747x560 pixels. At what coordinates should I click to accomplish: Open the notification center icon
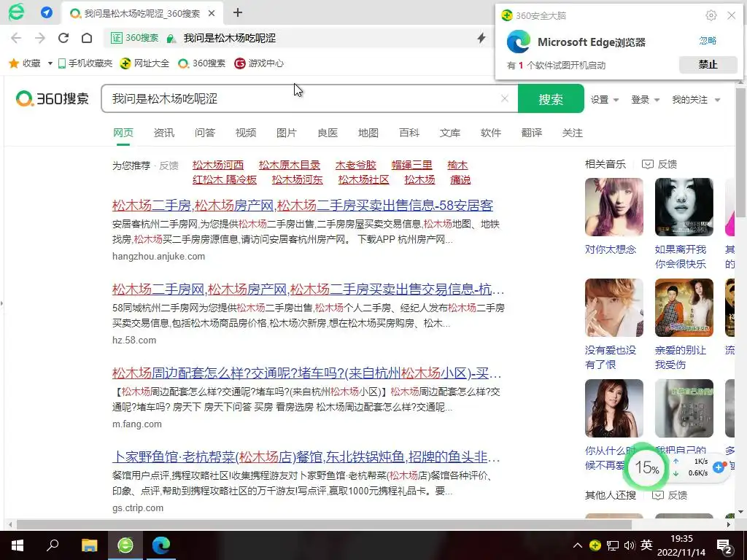[x=724, y=545]
